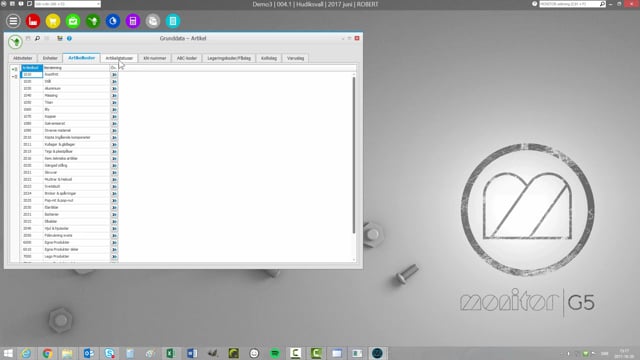This screenshot has height=360, width=640.
Task: Click the arrow button on the Titan row
Action: click(x=114, y=102)
